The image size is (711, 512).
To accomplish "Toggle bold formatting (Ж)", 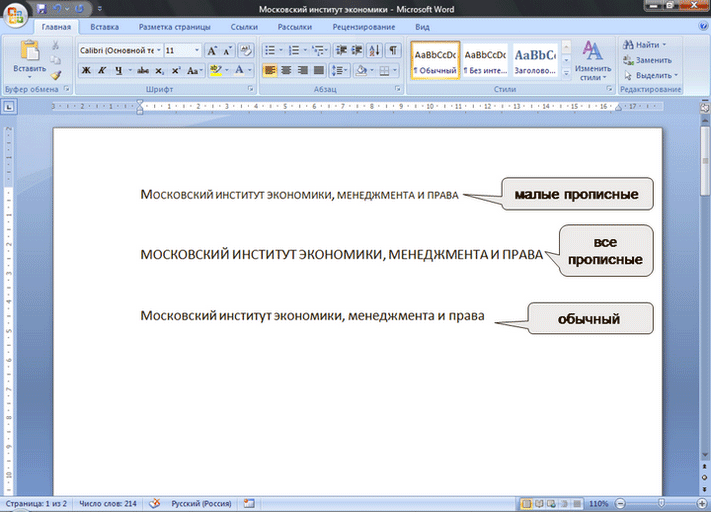I will 86,71.
